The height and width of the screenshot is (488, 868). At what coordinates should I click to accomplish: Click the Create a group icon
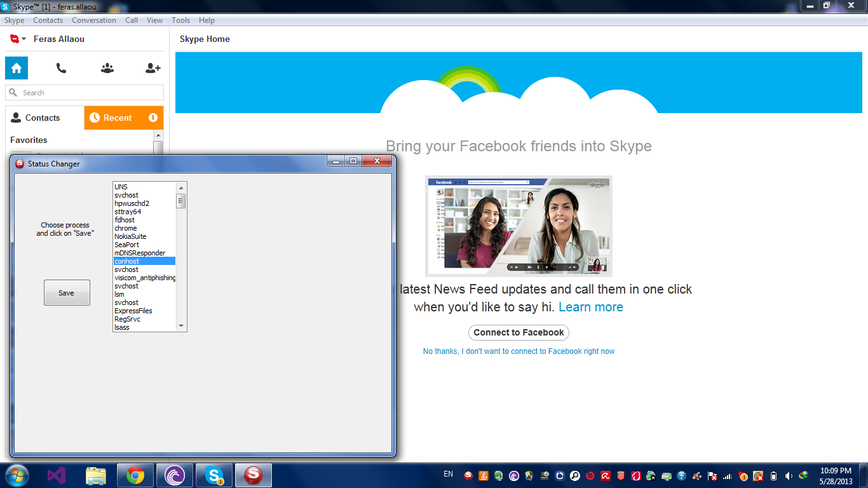pos(107,68)
